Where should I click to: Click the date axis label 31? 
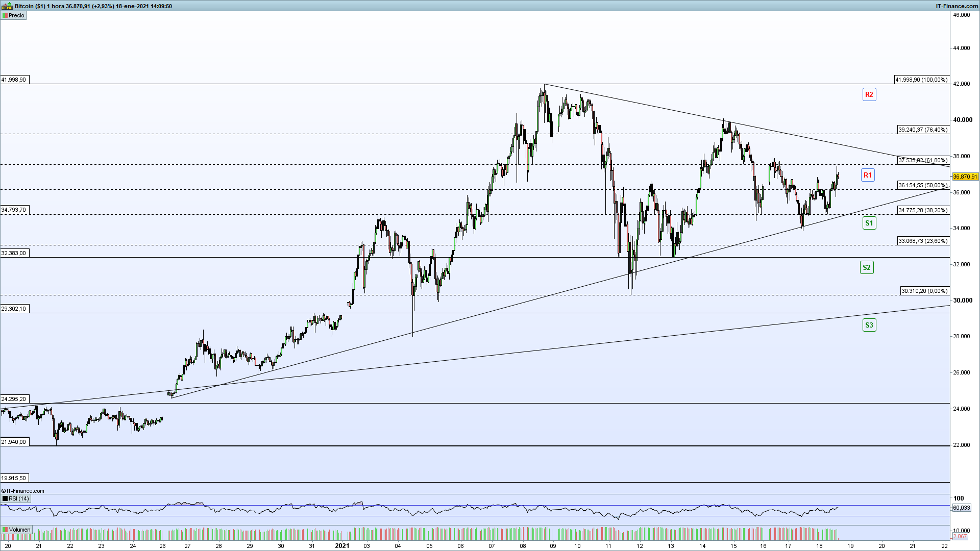tap(312, 546)
